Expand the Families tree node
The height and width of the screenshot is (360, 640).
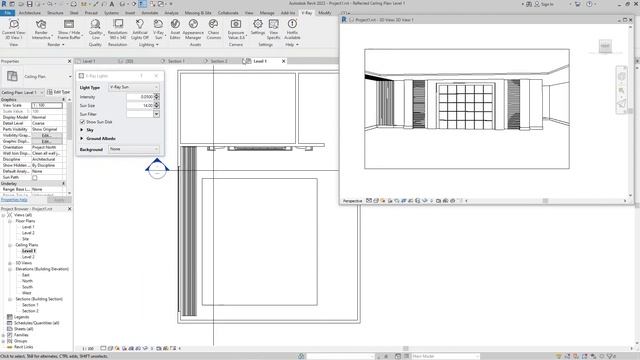click(4, 335)
